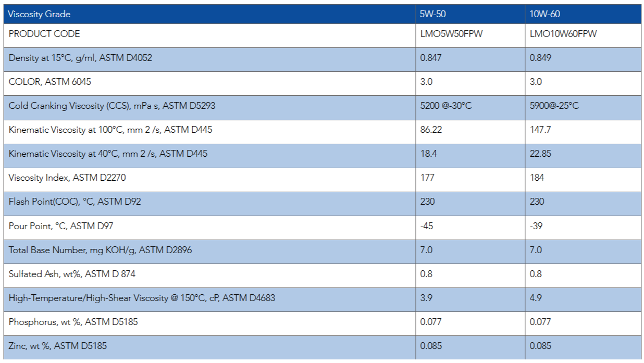
Task: Select Viscosity Index value 184
Action: [x=537, y=178]
